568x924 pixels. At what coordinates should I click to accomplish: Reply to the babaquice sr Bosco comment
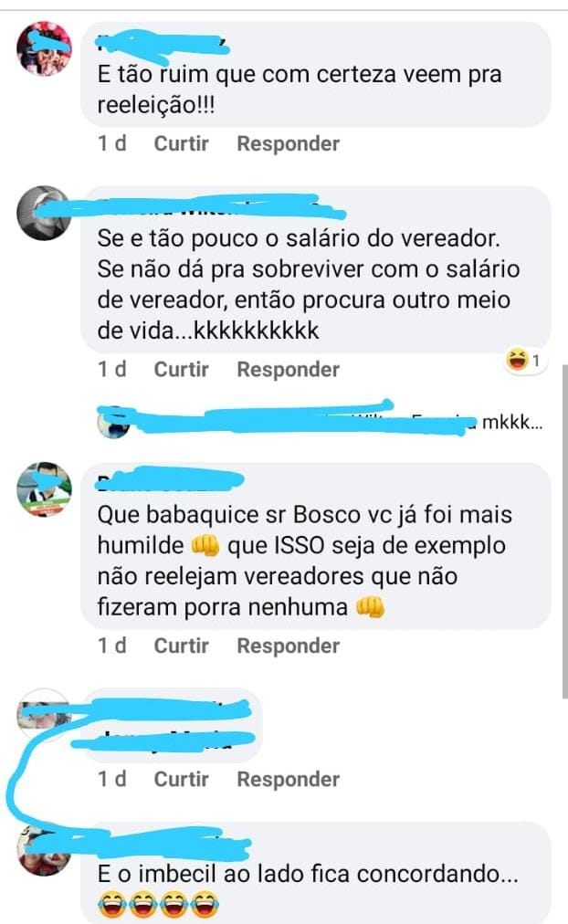(289, 646)
